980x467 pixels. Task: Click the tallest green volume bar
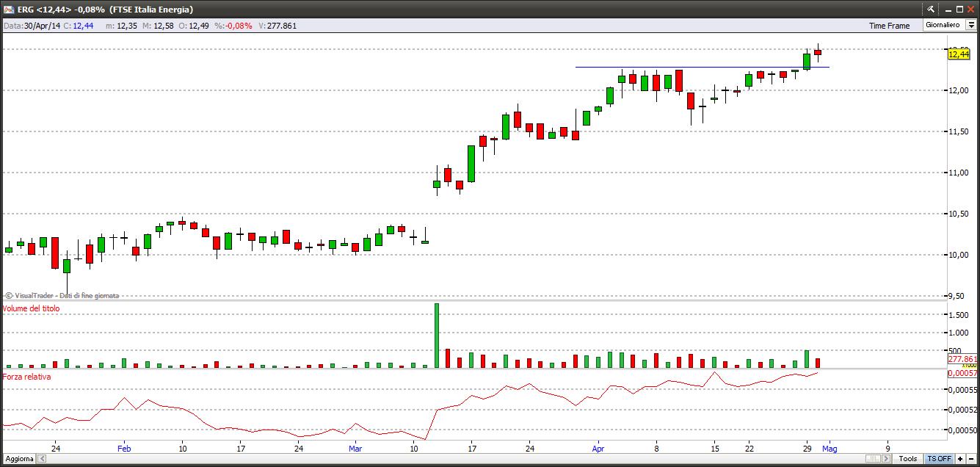[437, 336]
